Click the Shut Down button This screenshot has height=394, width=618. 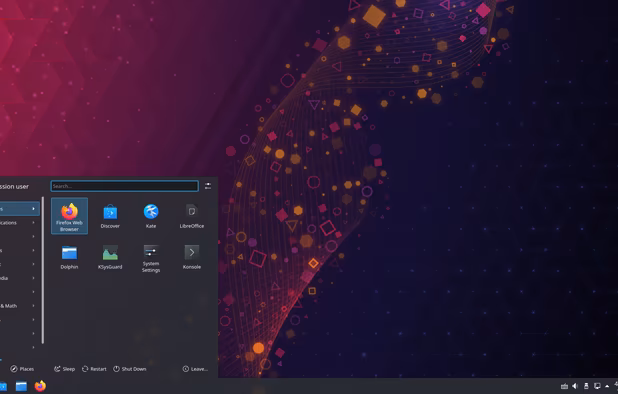[x=130, y=369]
